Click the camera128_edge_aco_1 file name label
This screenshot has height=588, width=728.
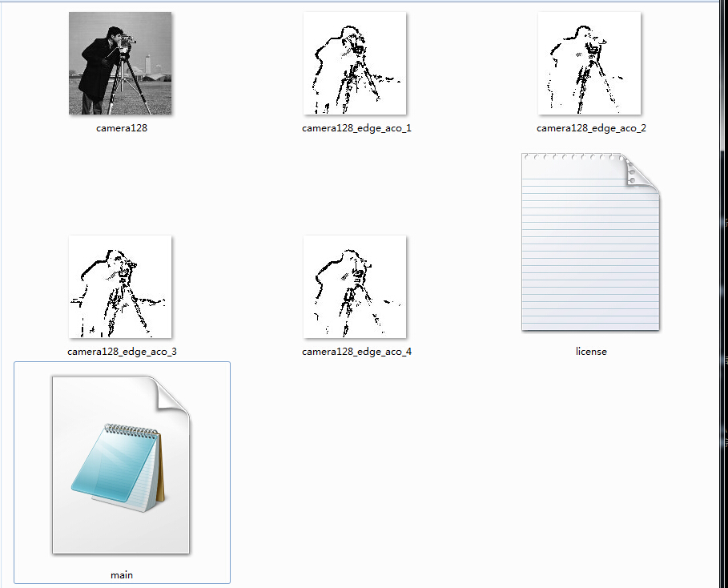(356, 128)
